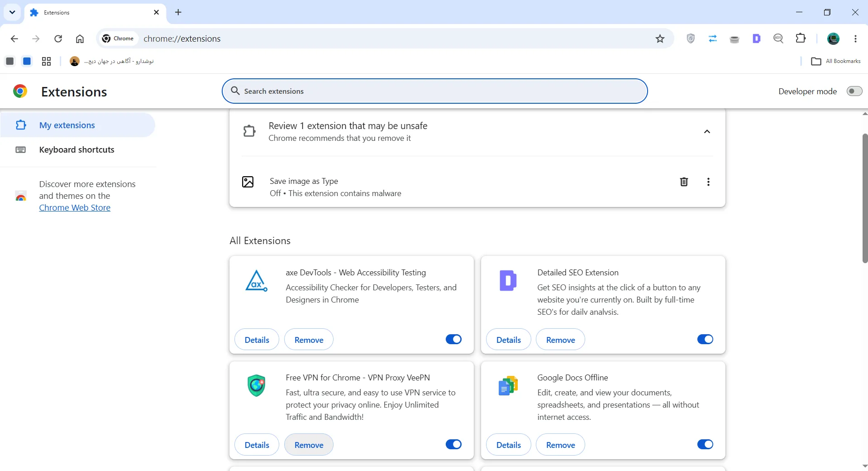The image size is (868, 471).
Task: Click the gray disk extension icon in toolbar
Action: [734, 39]
